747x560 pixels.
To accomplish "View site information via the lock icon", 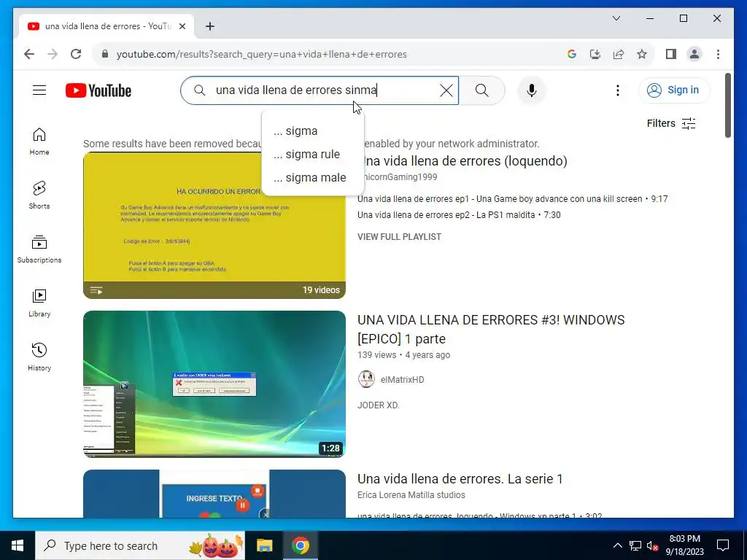I will (x=105, y=54).
